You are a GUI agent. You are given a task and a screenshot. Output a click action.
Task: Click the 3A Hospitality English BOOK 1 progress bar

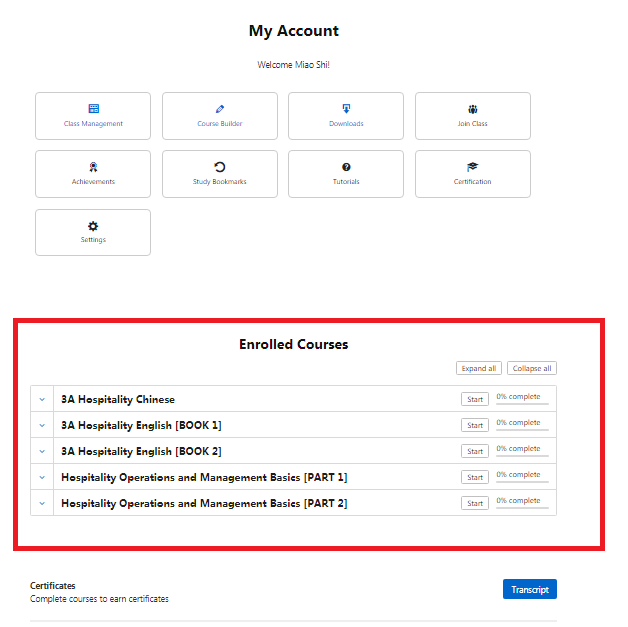(522, 430)
